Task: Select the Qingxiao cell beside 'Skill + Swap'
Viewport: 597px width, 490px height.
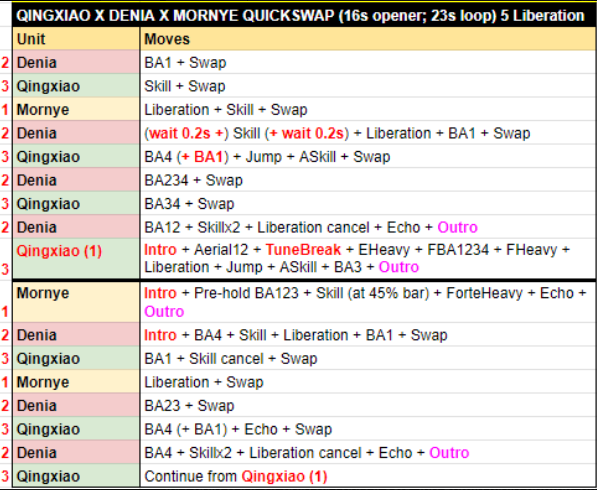Action: coord(76,86)
